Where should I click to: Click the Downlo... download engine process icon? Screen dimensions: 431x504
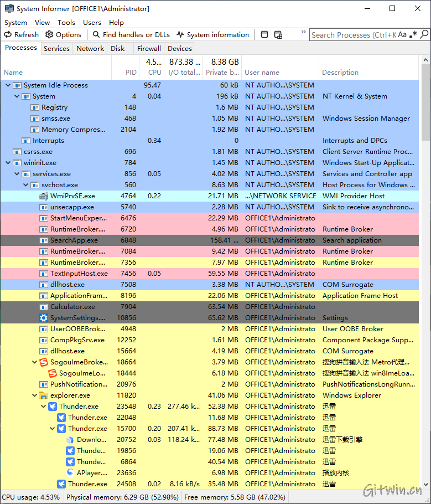(70, 440)
